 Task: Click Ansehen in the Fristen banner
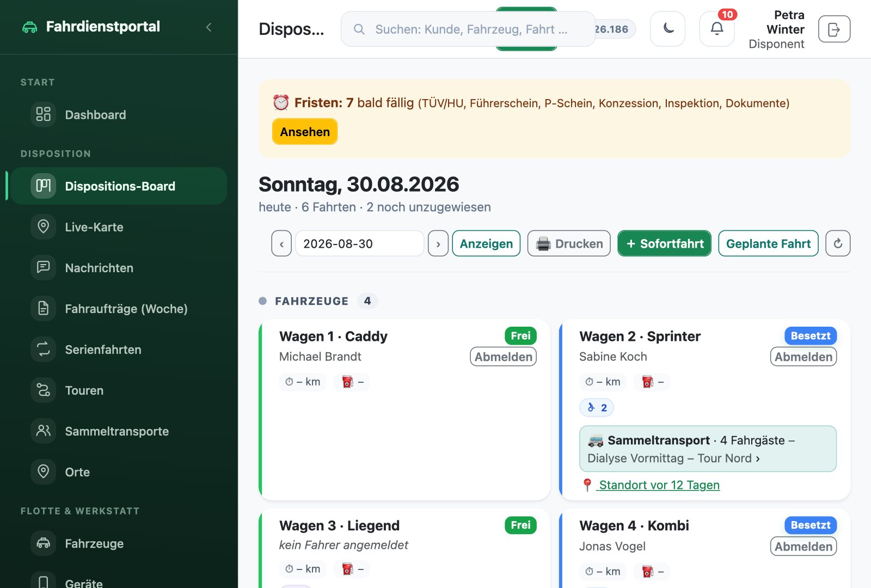click(305, 132)
